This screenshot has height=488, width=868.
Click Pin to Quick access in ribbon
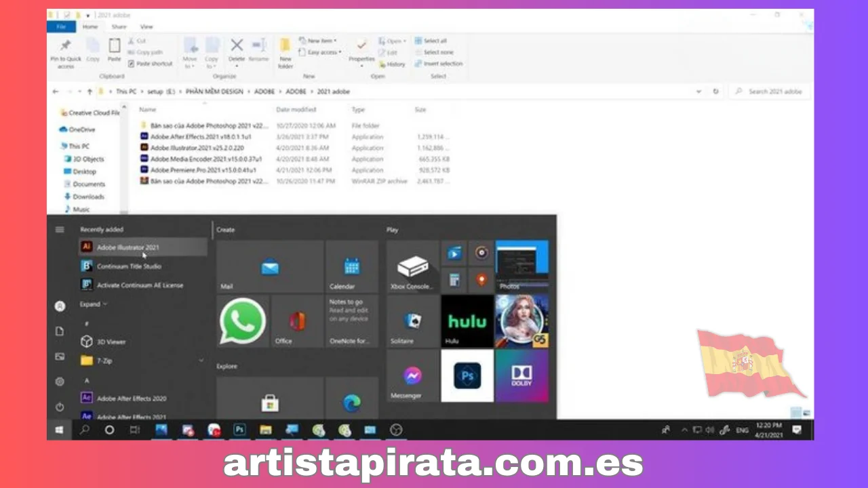[x=66, y=53]
